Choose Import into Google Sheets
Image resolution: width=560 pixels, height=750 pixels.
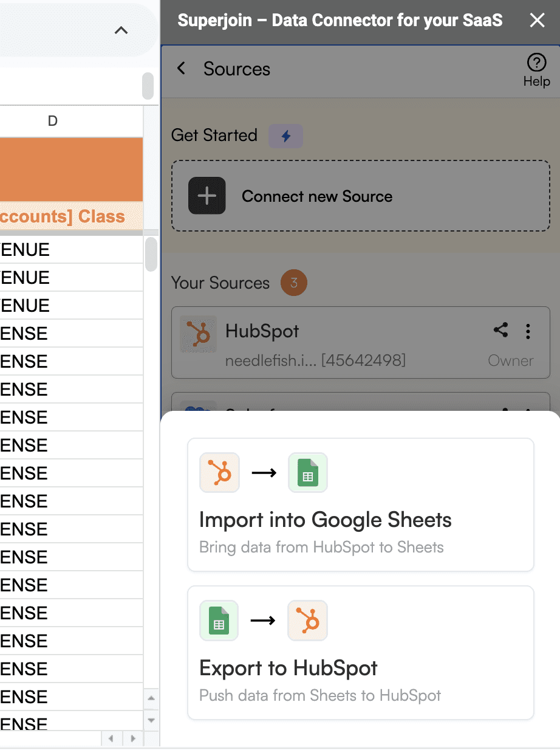coord(361,504)
